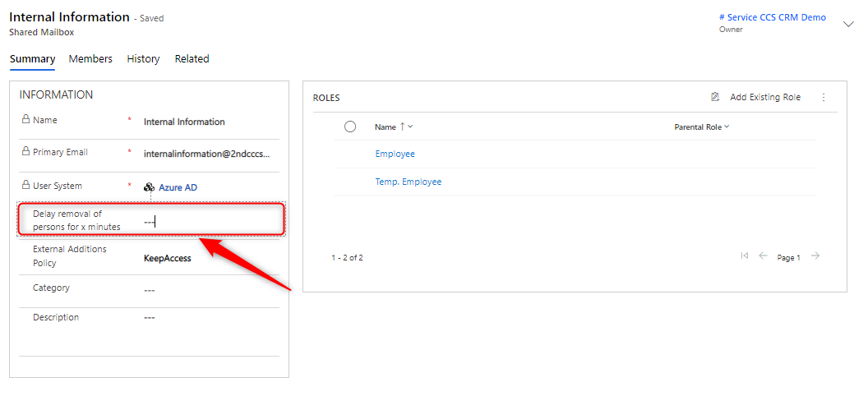Go to first page of roles

point(745,256)
